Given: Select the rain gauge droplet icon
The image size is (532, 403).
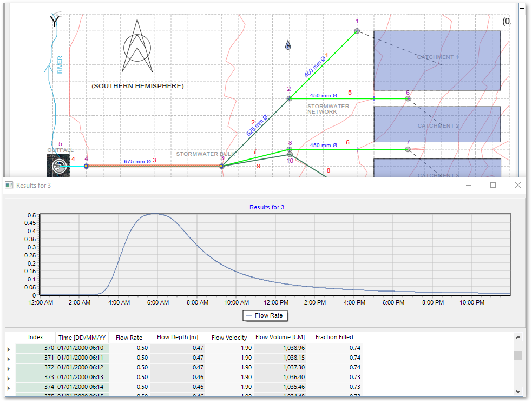Looking at the screenshot, I should pos(288,45).
